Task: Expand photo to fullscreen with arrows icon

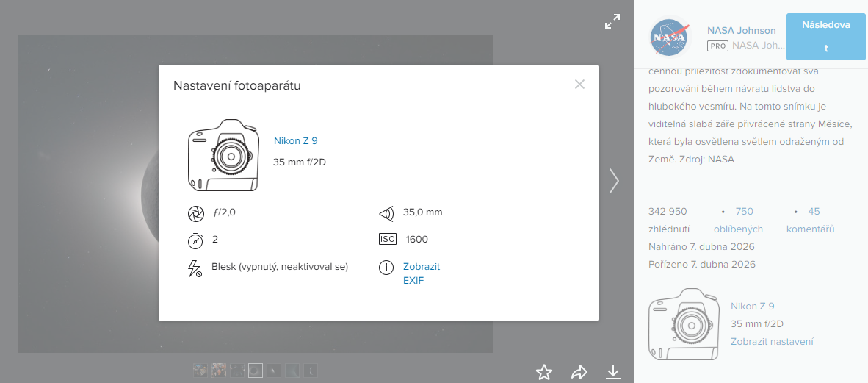Action: [612, 22]
